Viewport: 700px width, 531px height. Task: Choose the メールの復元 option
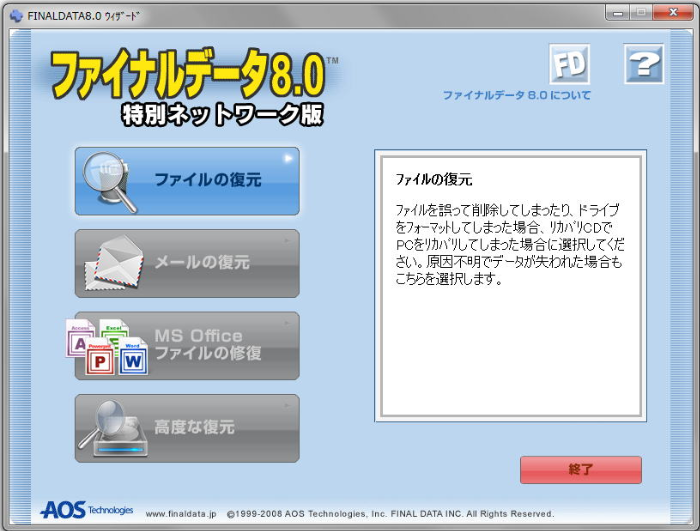[202, 263]
